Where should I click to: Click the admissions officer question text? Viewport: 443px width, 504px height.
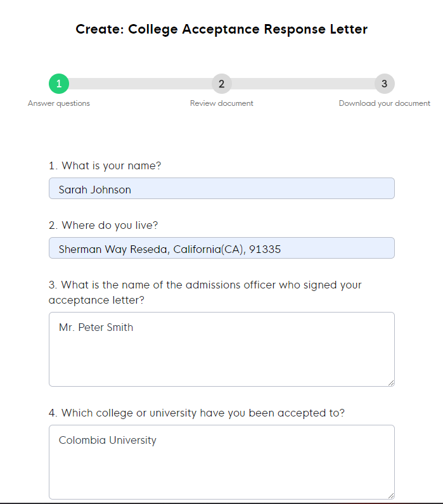click(205, 292)
